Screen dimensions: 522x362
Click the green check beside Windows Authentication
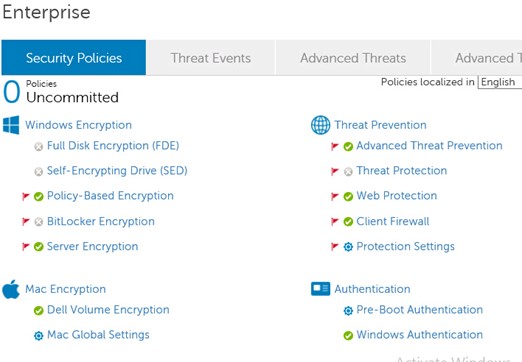pos(348,336)
